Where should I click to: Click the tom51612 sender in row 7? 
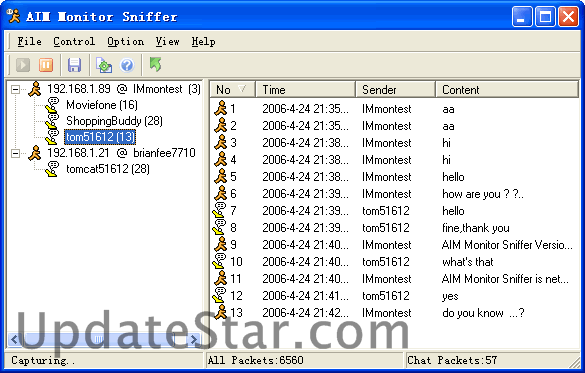(386, 211)
